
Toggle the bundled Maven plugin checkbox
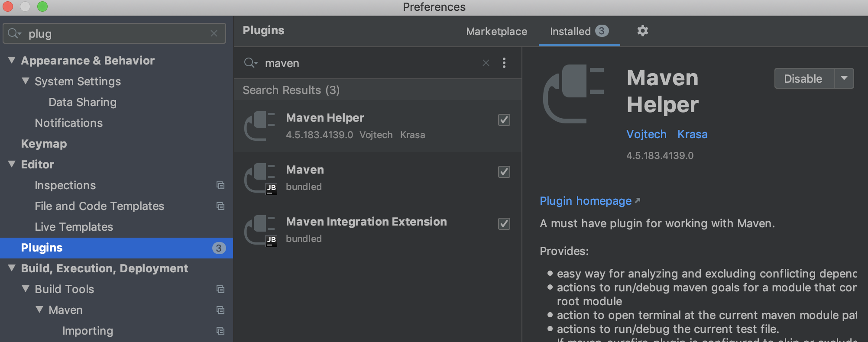coord(504,172)
